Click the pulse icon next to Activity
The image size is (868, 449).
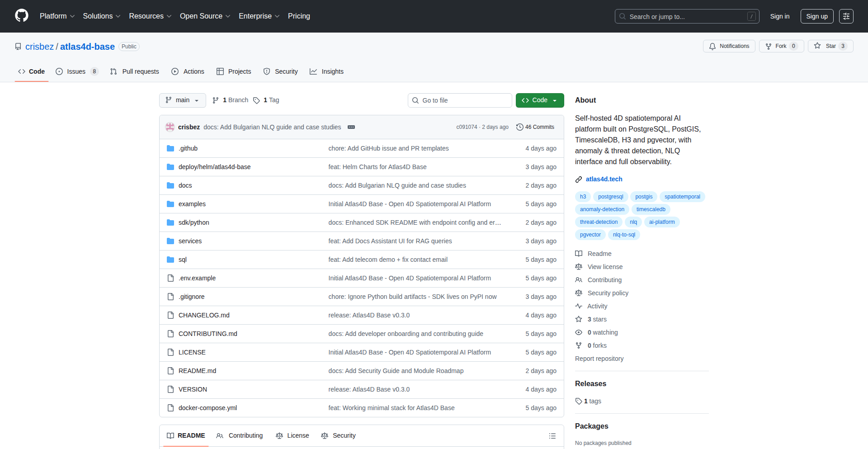[579, 306]
